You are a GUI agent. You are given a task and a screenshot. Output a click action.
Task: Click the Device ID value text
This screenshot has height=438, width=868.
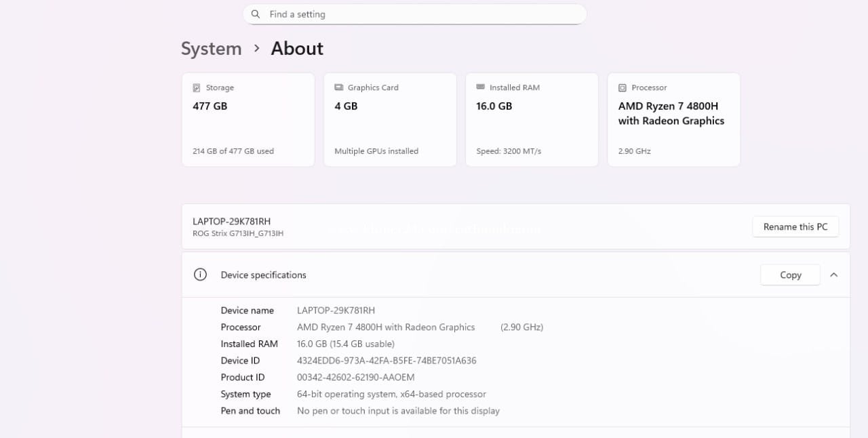[387, 361]
